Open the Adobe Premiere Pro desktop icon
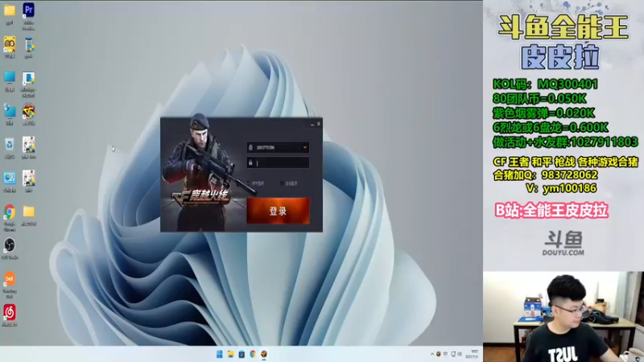Image resolution: width=644 pixels, height=362 pixels. point(28,10)
